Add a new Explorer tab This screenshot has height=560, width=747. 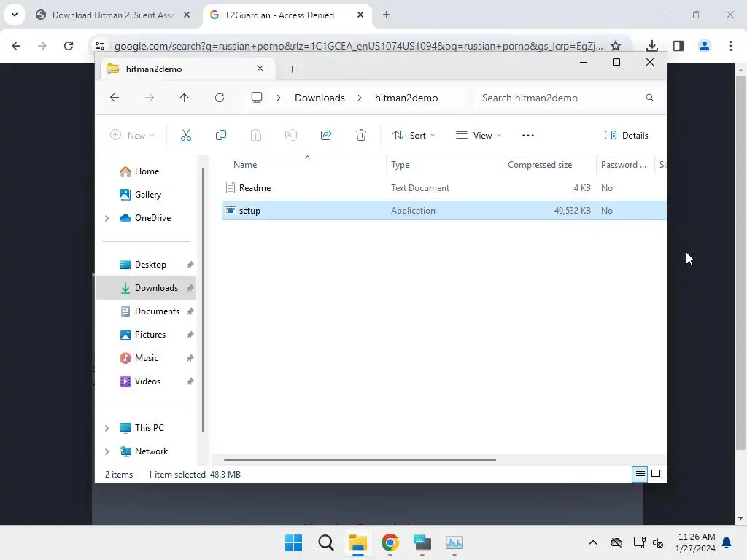click(x=292, y=69)
